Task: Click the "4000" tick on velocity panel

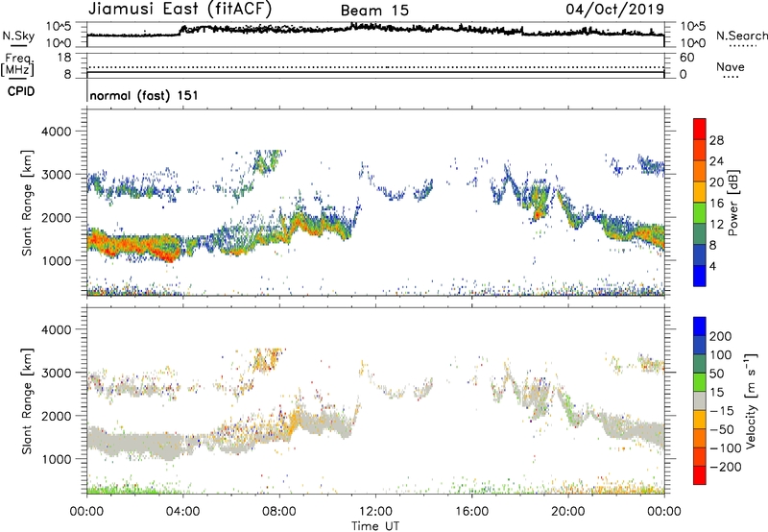Action: click(57, 329)
